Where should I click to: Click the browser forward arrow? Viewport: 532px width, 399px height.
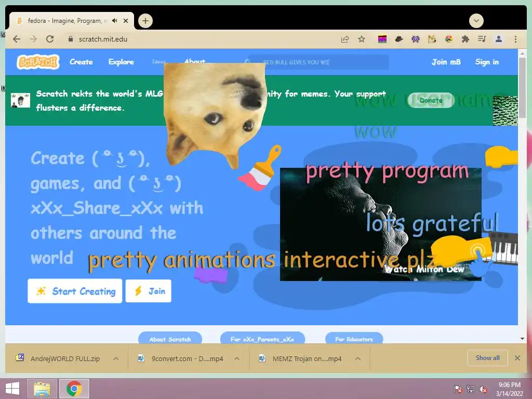33,39
